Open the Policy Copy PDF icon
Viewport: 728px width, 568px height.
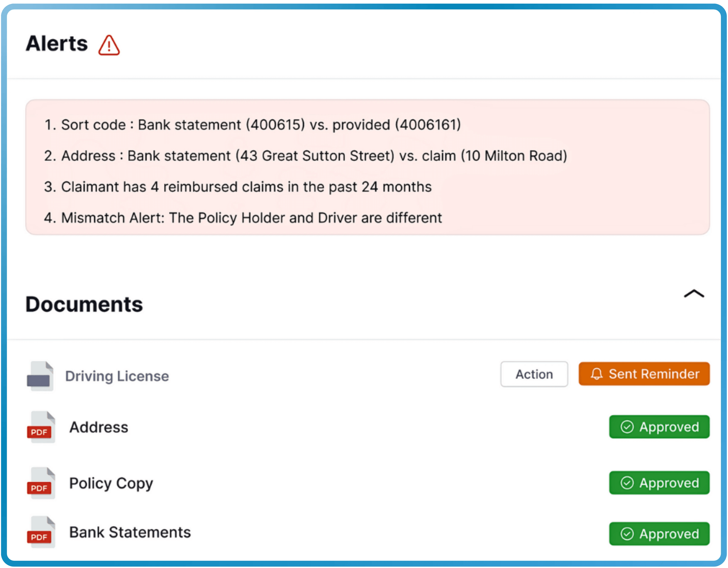click(x=41, y=483)
